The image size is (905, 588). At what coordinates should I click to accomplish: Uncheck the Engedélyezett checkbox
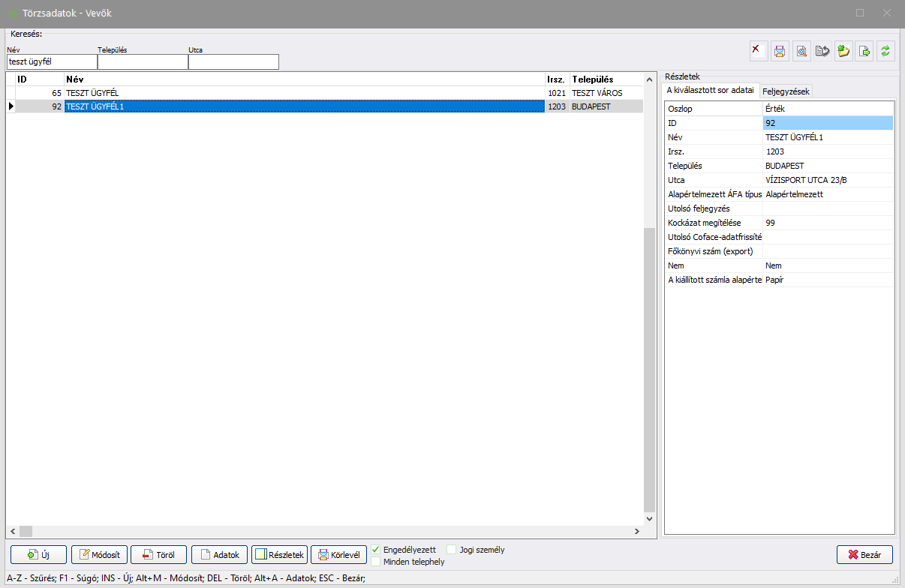(376, 550)
